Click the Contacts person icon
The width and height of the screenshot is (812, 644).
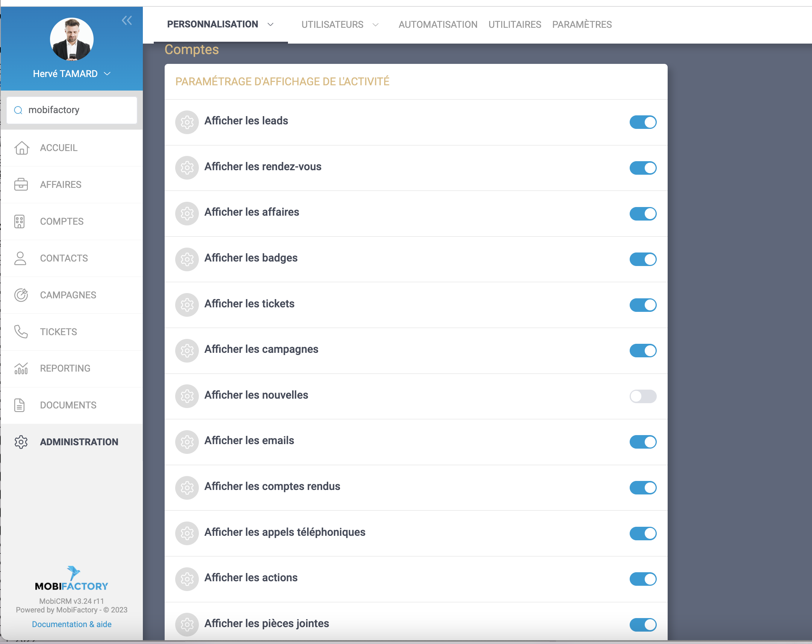[20, 258]
